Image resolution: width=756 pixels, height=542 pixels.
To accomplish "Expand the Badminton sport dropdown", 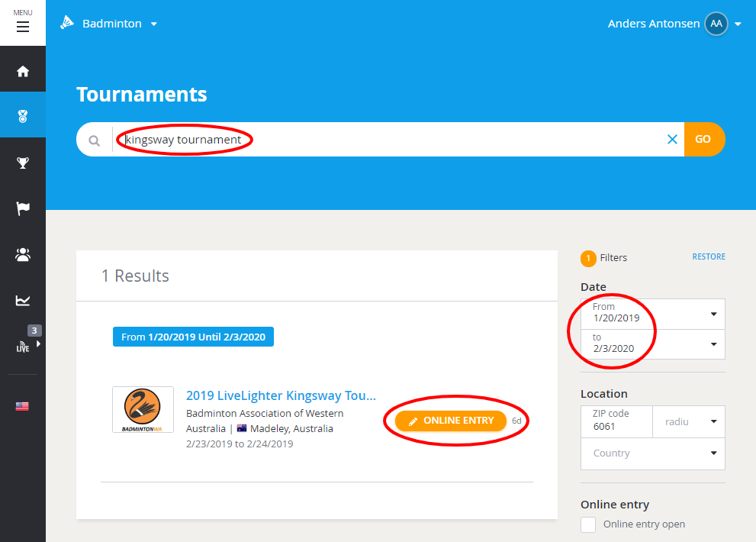I will [x=109, y=24].
